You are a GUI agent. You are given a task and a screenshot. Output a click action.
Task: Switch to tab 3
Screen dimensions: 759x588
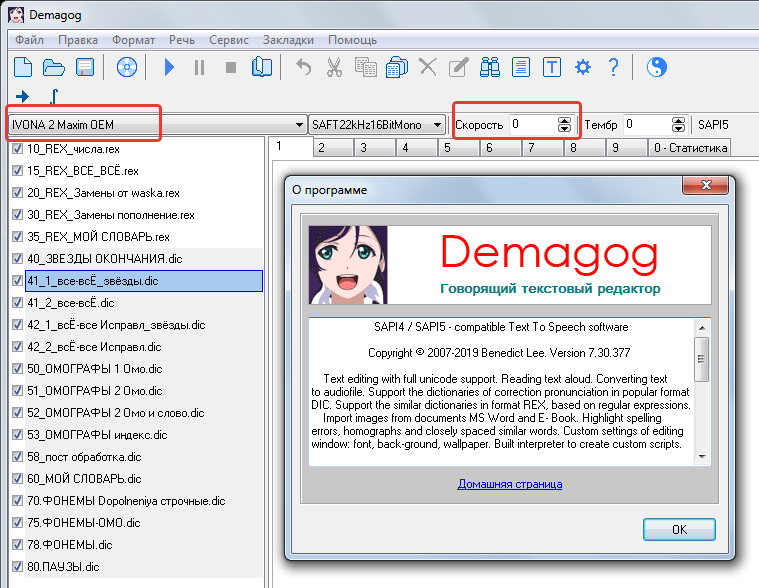tap(375, 148)
